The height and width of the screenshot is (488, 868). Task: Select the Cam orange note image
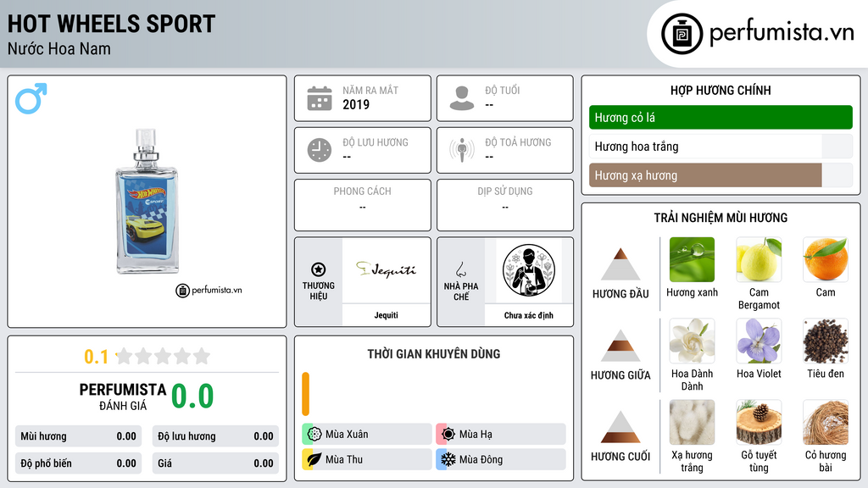[826, 259]
